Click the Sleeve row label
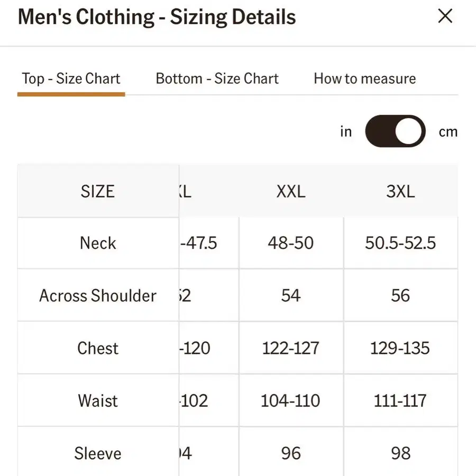Viewport: 476px width, 476px height. tap(98, 453)
